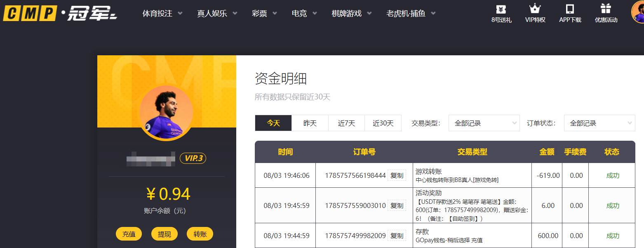
Task: Click the time 08/03 19:45:59
Action: 287,205
